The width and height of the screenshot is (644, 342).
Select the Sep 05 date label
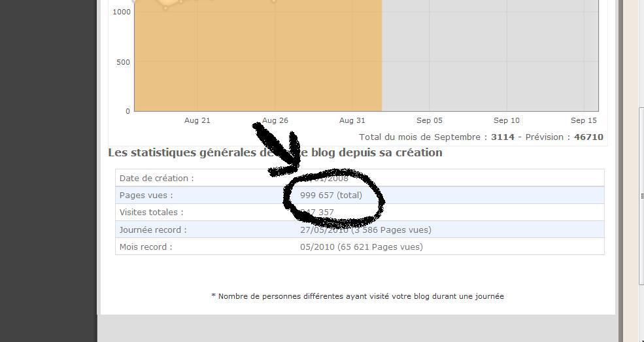(430, 120)
